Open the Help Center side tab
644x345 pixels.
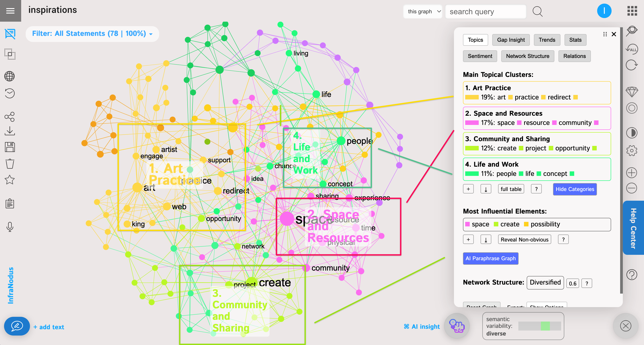point(633,228)
